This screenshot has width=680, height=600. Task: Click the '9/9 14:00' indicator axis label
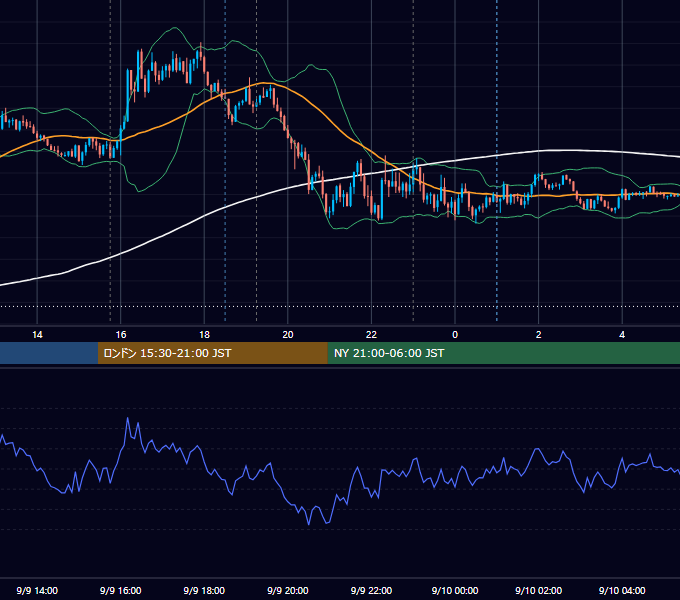click(37, 590)
